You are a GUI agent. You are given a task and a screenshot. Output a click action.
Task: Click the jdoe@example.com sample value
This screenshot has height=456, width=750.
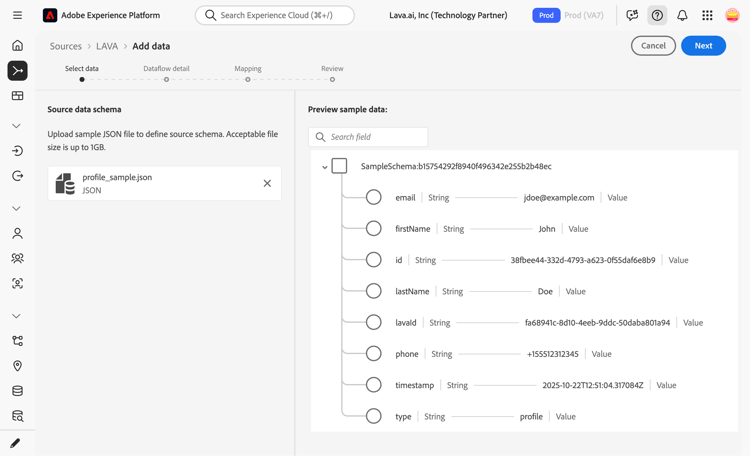click(x=559, y=198)
